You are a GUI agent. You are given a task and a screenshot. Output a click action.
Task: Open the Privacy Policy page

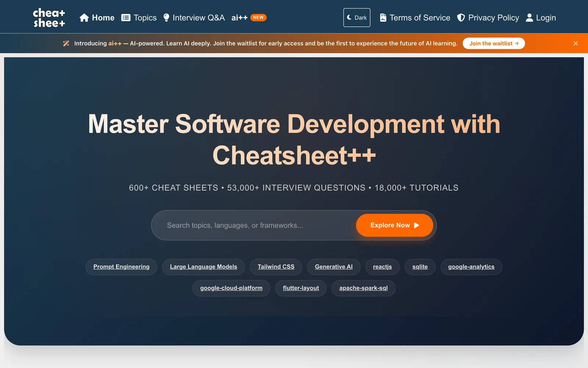pos(488,18)
